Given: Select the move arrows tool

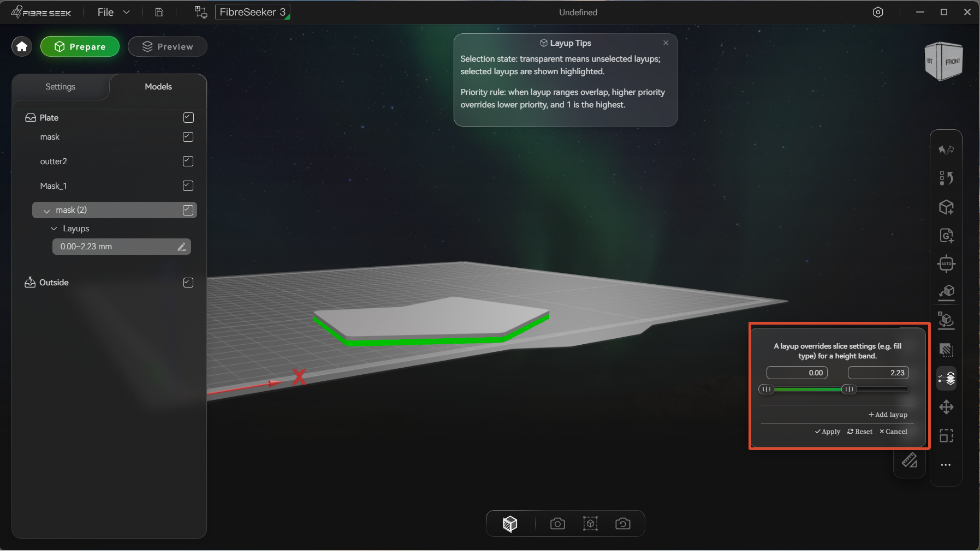Looking at the screenshot, I should pos(946,407).
